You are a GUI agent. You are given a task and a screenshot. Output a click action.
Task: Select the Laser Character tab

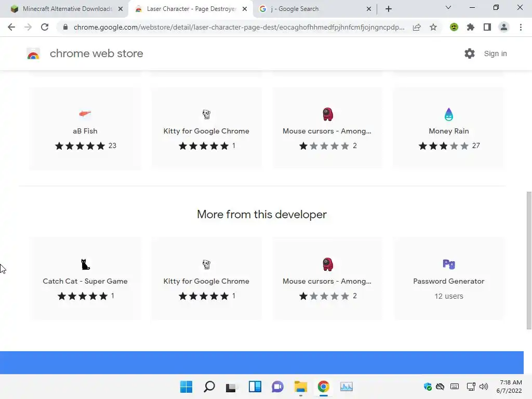[x=191, y=9]
